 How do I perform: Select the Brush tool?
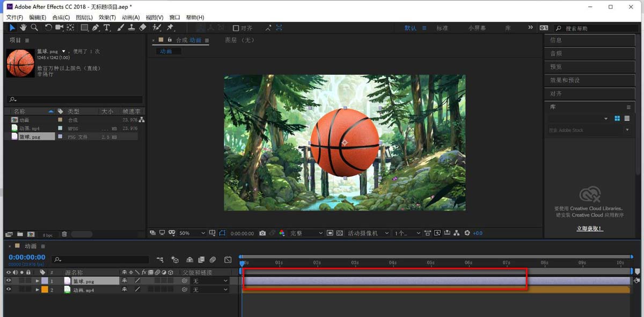click(x=121, y=27)
